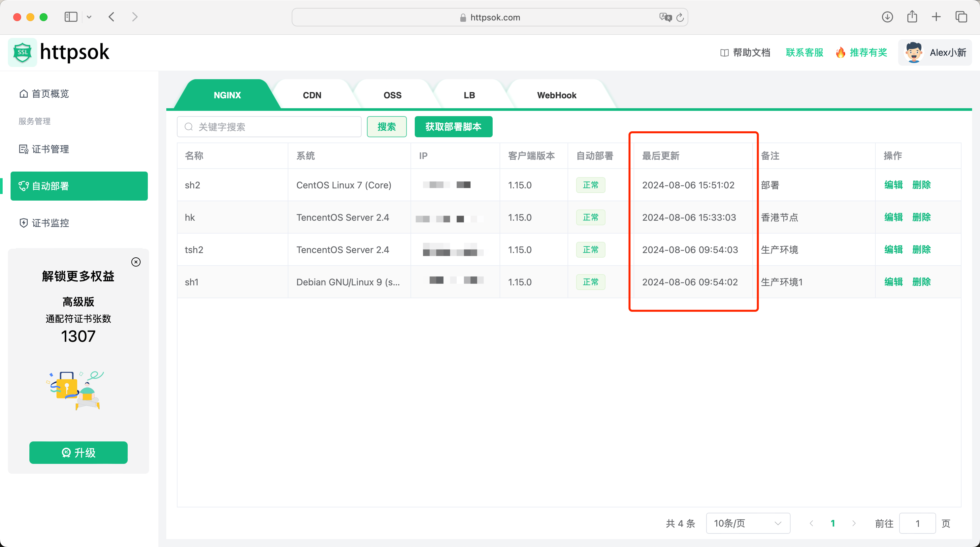Open 首页概览 from the sidebar
980x547 pixels.
coord(50,94)
